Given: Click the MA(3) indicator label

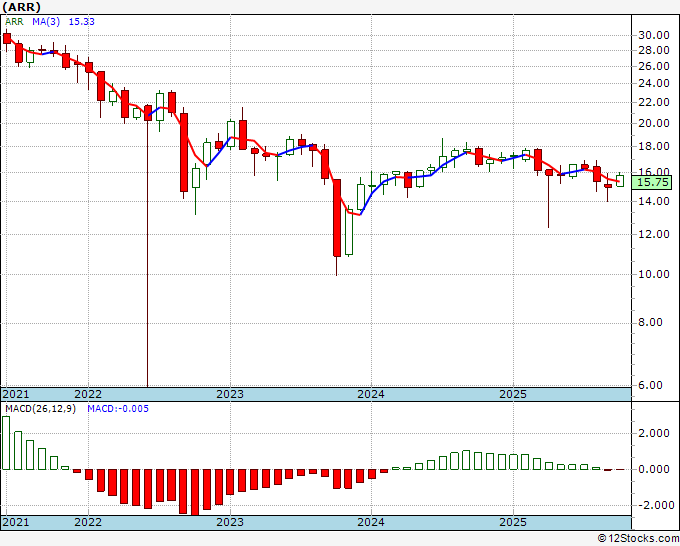Looking at the screenshot, I should [46, 22].
